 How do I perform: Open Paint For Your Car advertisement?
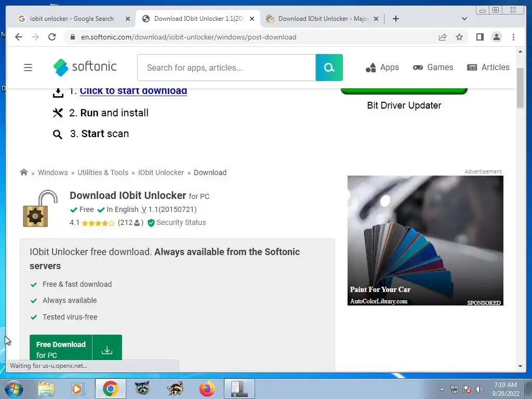tap(425, 240)
